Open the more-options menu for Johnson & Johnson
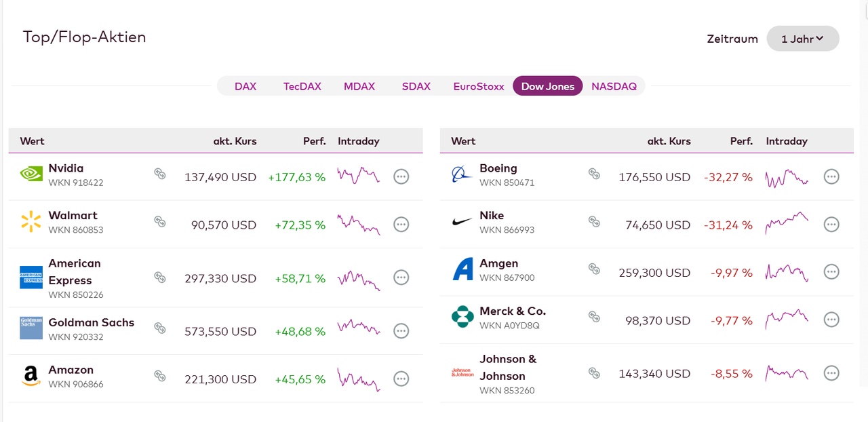This screenshot has width=868, height=422. (831, 373)
